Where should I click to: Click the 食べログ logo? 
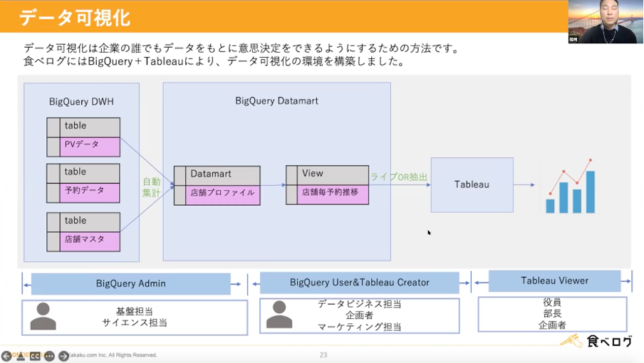click(x=596, y=341)
